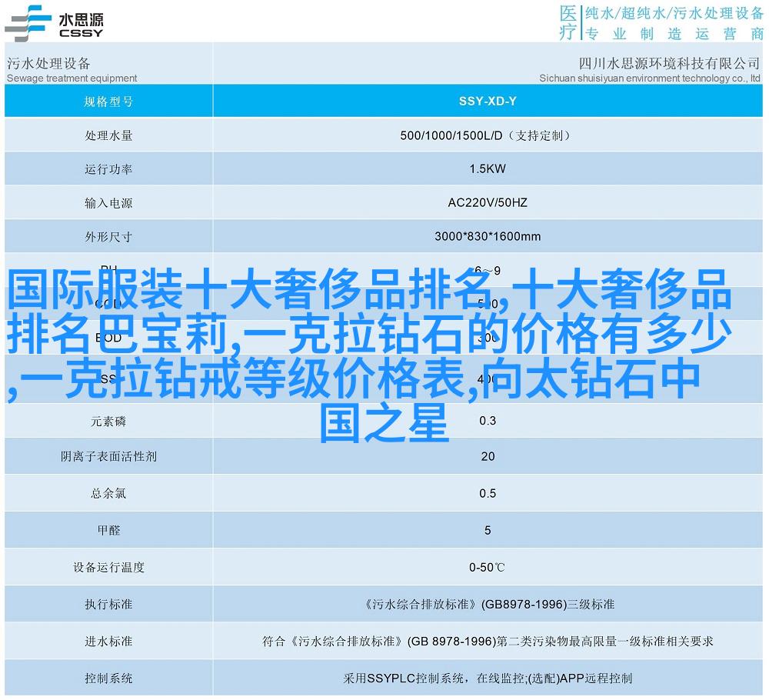Click the AC220V/50HZ value
This screenshot has height=700, width=769.
tap(488, 202)
